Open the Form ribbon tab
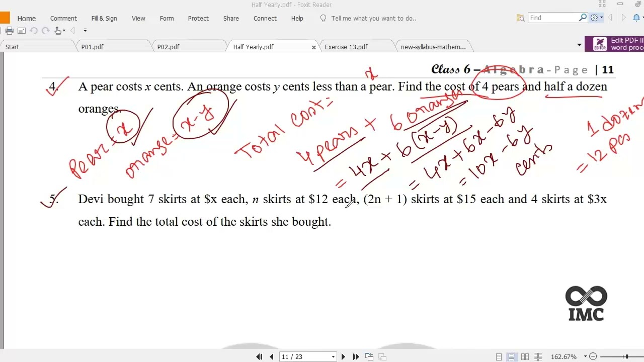The image size is (644, 362). pyautogui.click(x=167, y=18)
